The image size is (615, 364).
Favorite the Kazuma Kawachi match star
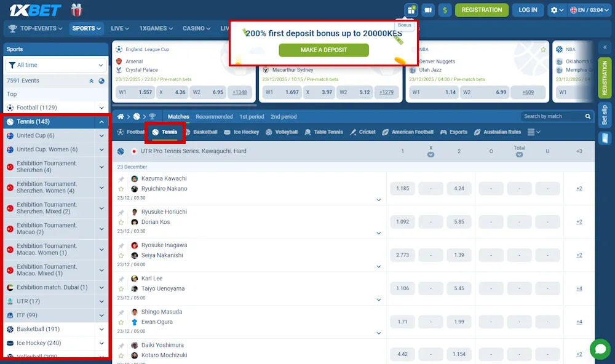121,189
